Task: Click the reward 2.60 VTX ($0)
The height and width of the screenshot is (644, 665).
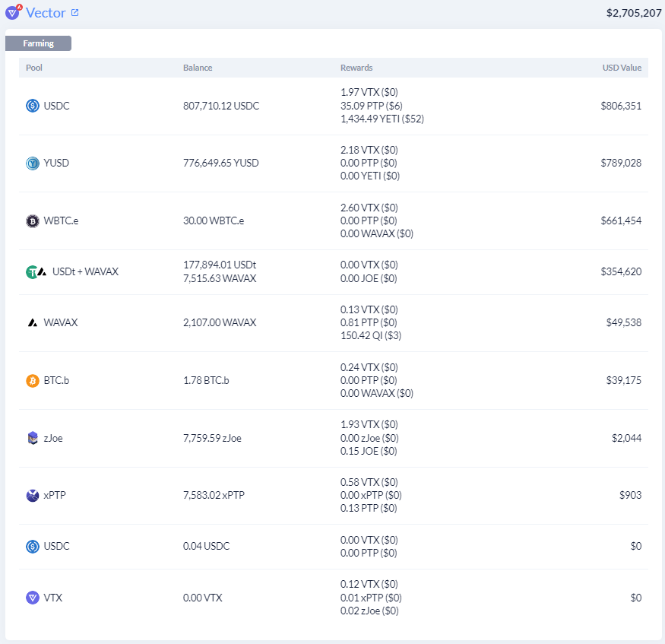Action: 369,208
